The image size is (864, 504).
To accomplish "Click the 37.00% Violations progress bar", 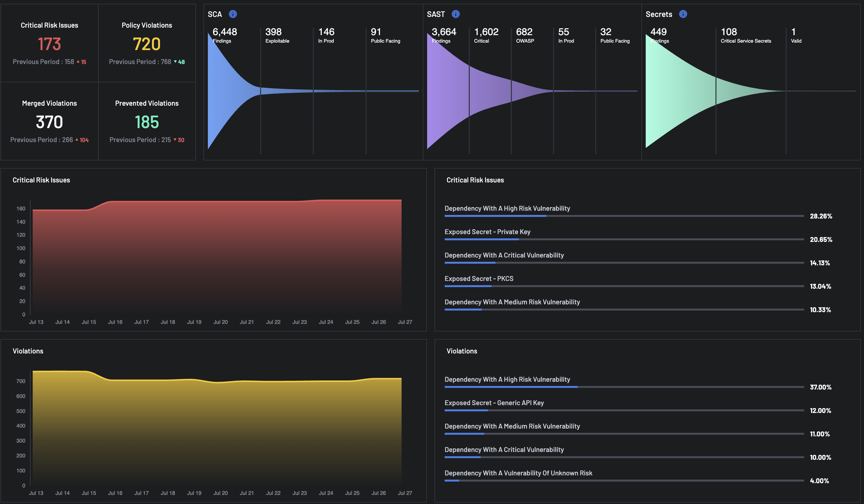I will click(624, 387).
